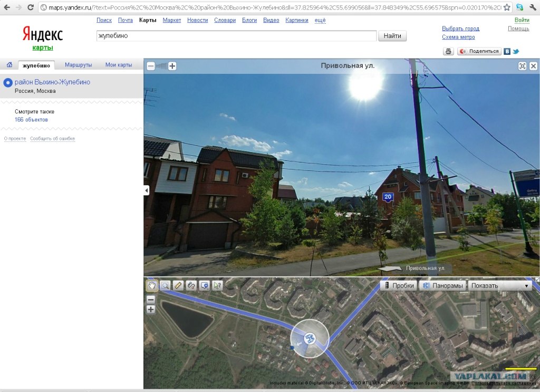Click the Найти search button
This screenshot has width=540, height=392.
click(392, 36)
